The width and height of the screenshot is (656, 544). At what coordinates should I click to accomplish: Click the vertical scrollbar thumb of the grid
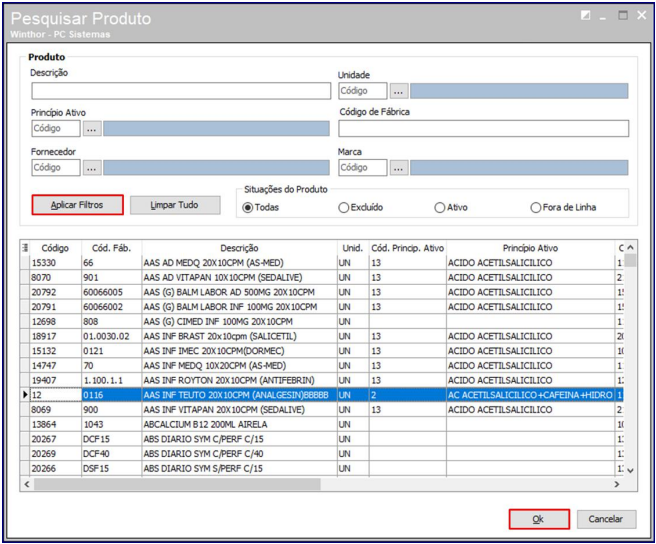click(630, 260)
